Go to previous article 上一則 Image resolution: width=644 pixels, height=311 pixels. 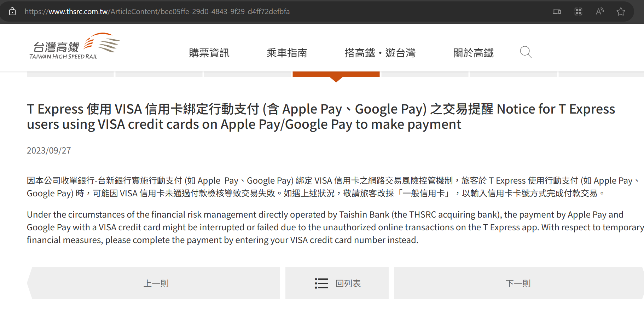(x=153, y=283)
